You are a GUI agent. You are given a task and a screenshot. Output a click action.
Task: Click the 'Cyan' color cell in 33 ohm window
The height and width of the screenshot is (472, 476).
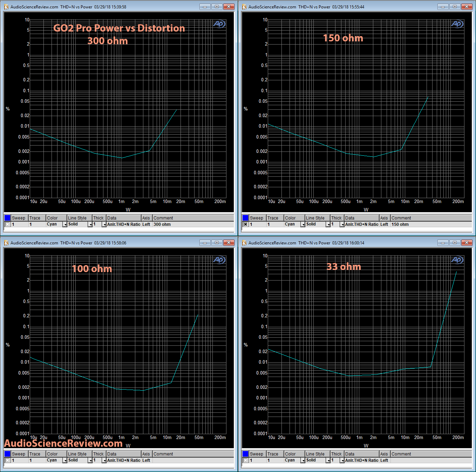coord(292,460)
